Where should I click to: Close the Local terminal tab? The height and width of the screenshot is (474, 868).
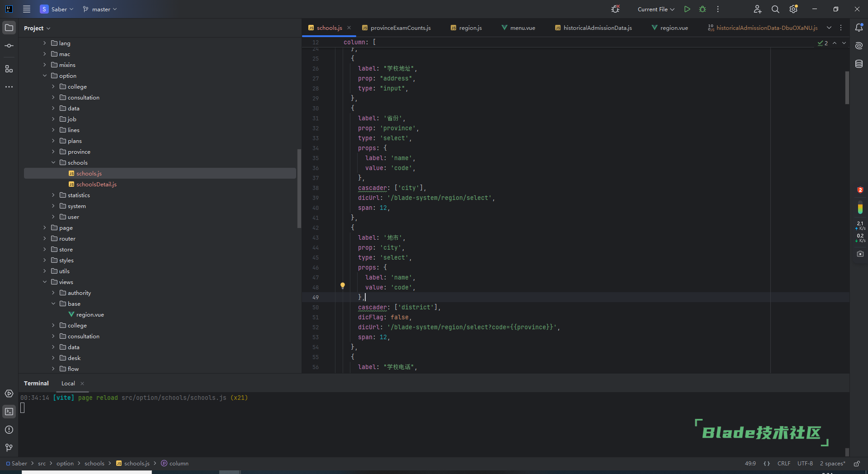click(82, 384)
